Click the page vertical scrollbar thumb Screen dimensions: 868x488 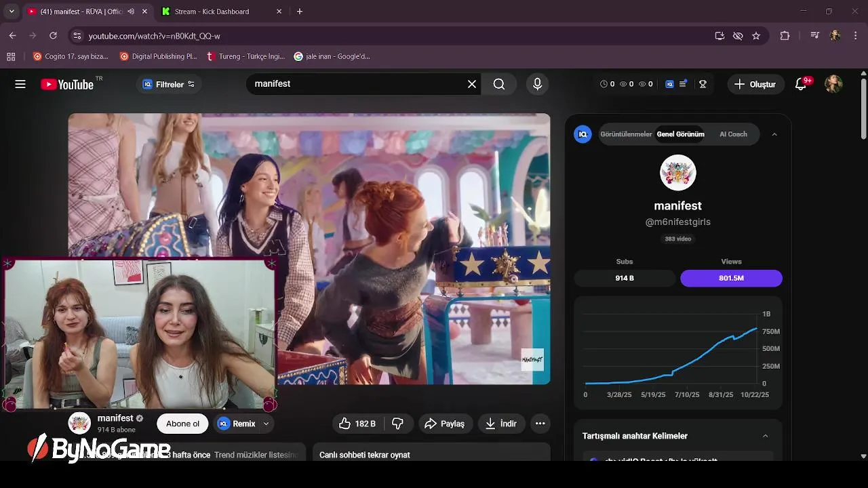(x=863, y=108)
